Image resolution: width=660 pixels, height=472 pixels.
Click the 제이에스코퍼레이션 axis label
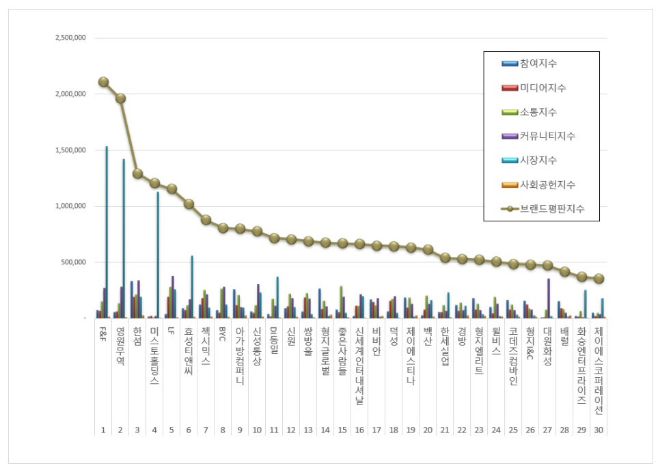[x=598, y=370]
